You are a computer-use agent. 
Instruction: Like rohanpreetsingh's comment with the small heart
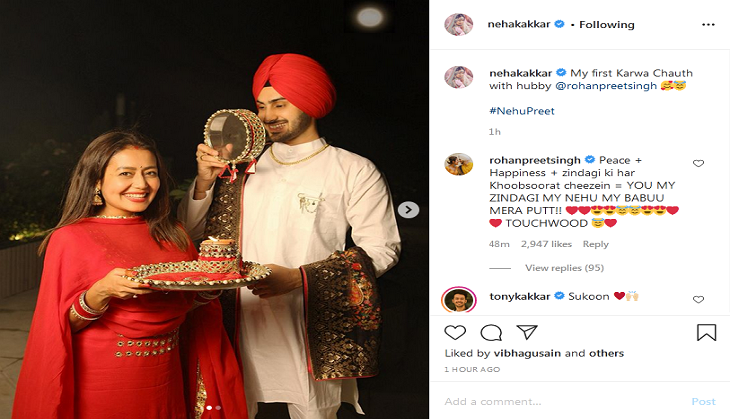point(698,163)
